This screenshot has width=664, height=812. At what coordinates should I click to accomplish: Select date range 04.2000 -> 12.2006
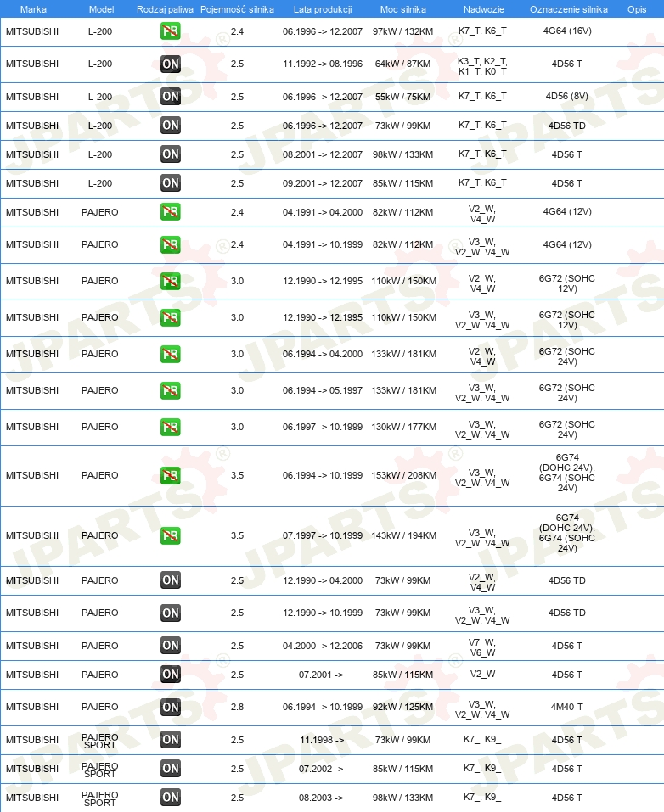(x=323, y=646)
